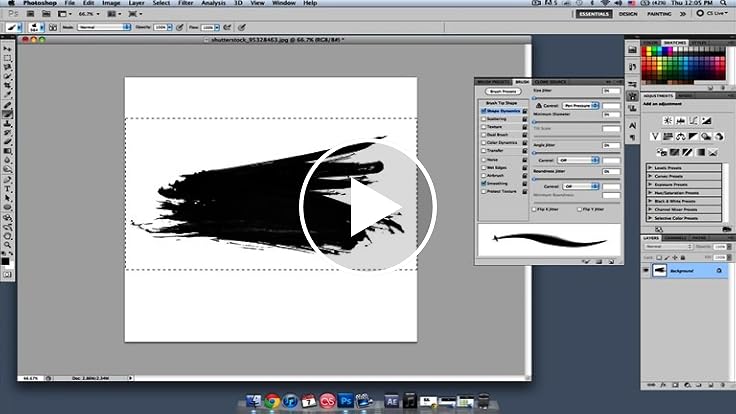Open brush Mode dropdown in options bar
736x414 pixels.
[x=104, y=27]
